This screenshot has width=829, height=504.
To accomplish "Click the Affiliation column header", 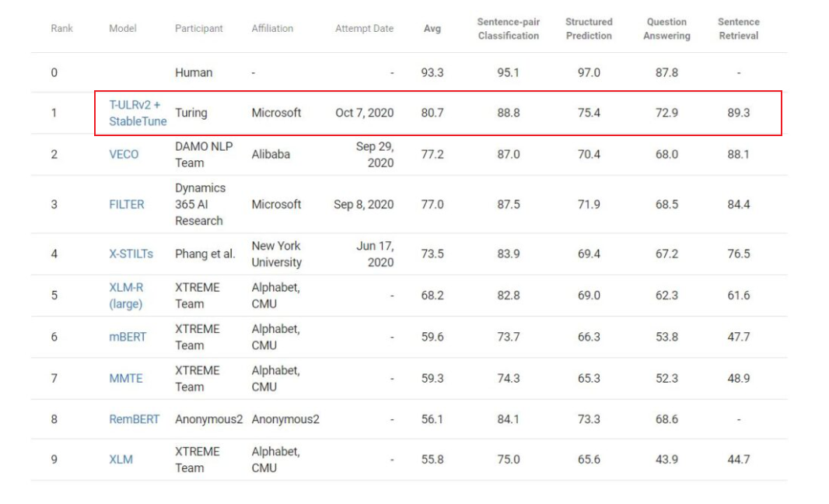I will coord(272,29).
